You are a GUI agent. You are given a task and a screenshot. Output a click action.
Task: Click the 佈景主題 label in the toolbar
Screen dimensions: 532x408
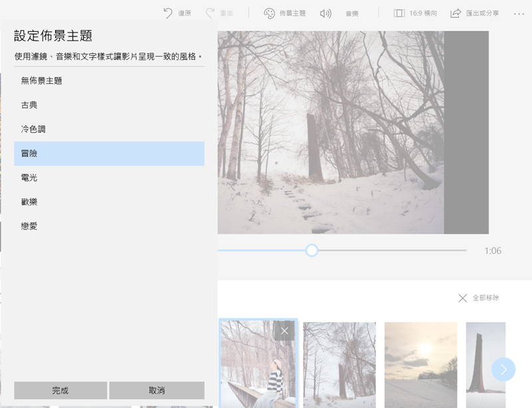point(293,13)
